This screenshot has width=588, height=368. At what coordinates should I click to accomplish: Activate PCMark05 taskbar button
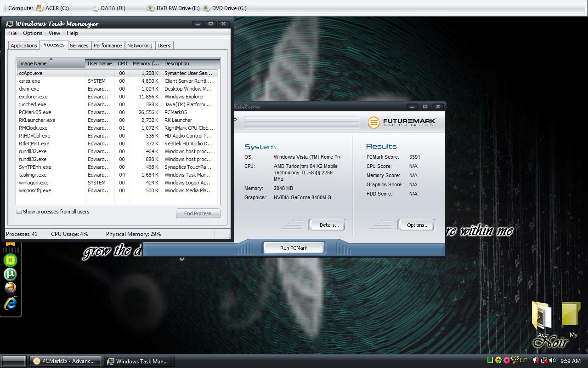(x=65, y=361)
